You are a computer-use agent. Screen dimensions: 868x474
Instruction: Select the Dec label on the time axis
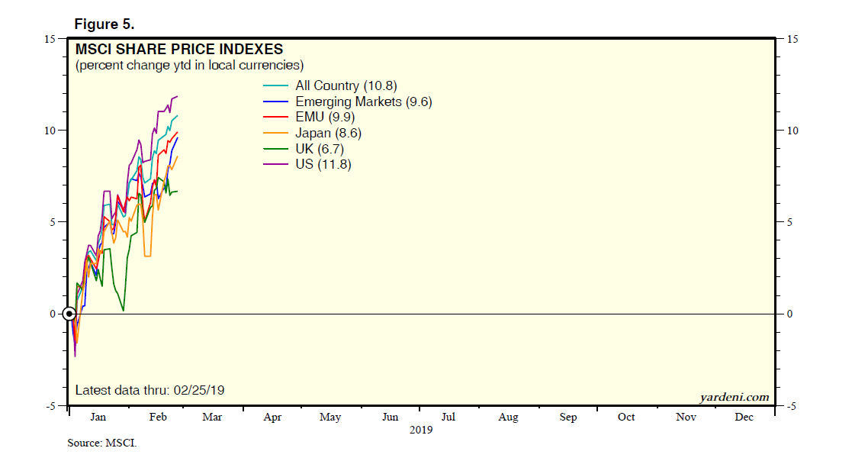744,418
